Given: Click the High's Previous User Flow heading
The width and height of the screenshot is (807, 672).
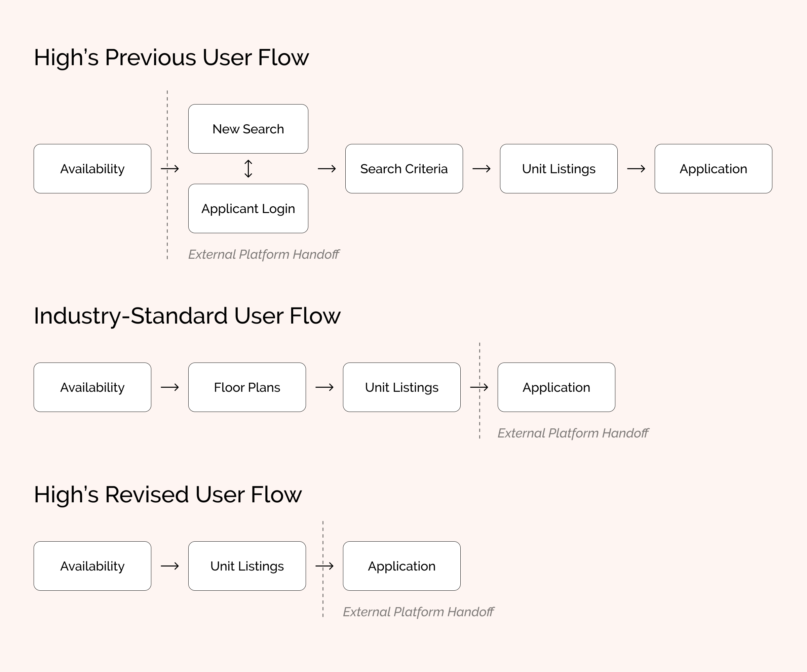Looking at the screenshot, I should click(x=171, y=57).
